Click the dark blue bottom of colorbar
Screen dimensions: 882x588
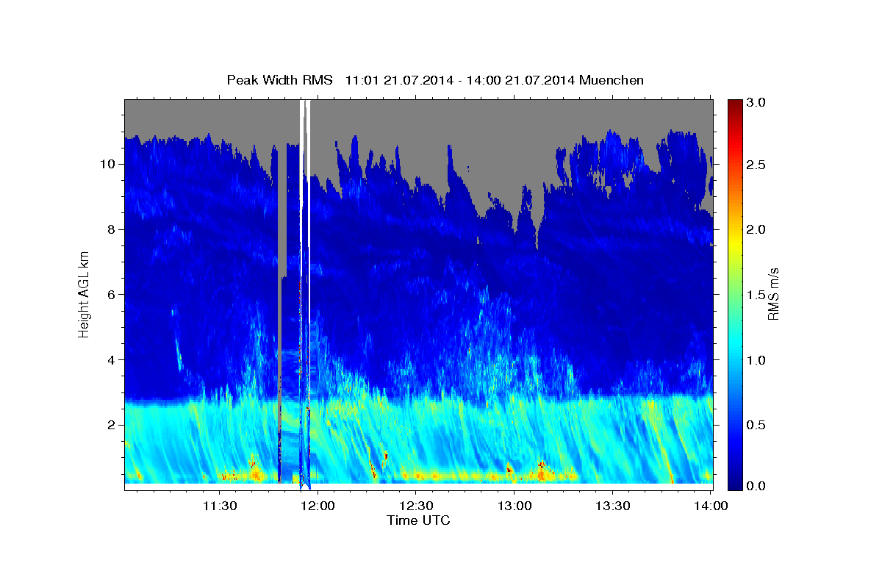(x=734, y=485)
